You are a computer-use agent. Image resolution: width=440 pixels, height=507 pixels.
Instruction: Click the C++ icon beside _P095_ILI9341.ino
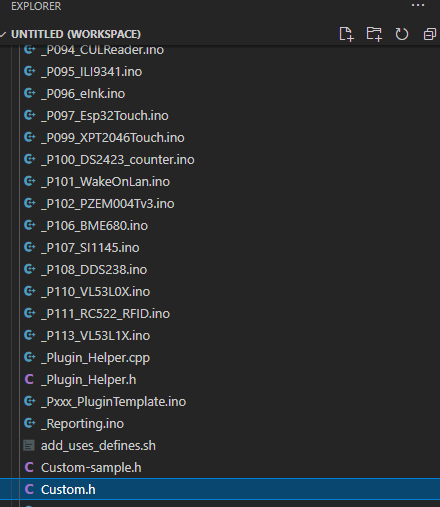tap(29, 71)
